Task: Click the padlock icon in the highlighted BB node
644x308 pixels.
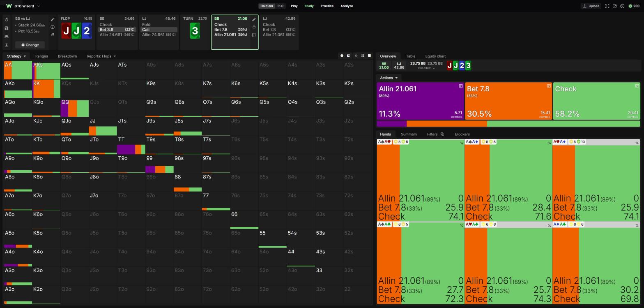Action: [254, 27]
